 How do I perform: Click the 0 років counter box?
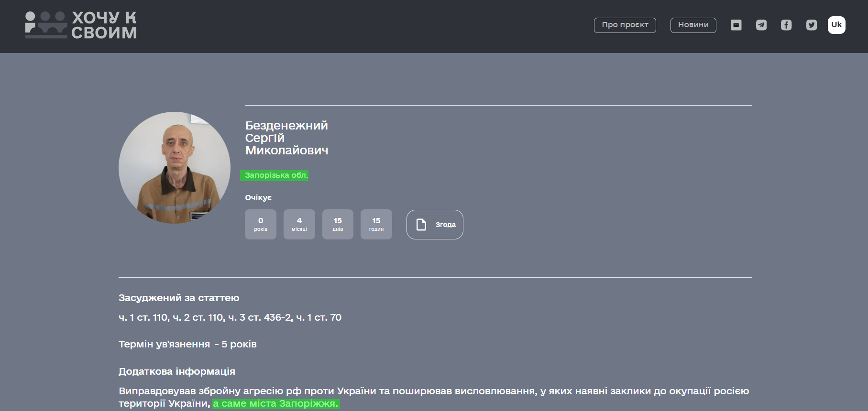point(261,224)
